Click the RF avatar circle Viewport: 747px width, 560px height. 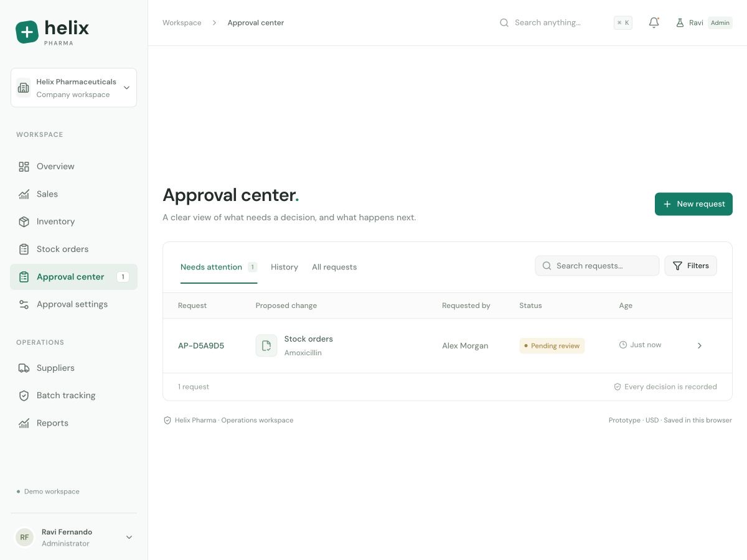24,537
